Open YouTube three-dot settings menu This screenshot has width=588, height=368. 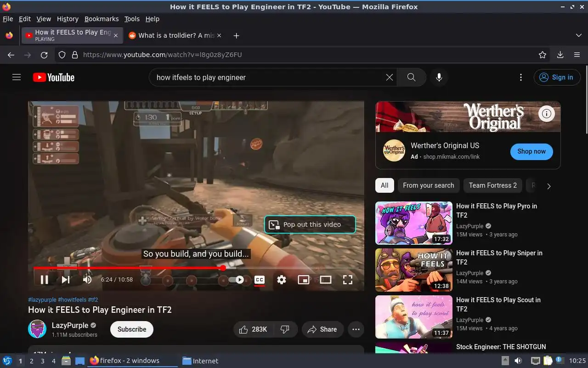[520, 77]
